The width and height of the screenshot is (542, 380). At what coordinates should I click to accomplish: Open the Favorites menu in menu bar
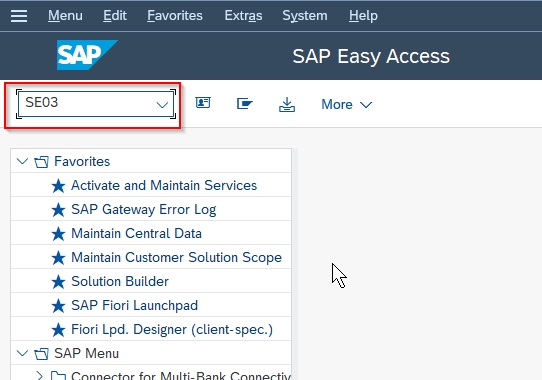click(x=175, y=16)
